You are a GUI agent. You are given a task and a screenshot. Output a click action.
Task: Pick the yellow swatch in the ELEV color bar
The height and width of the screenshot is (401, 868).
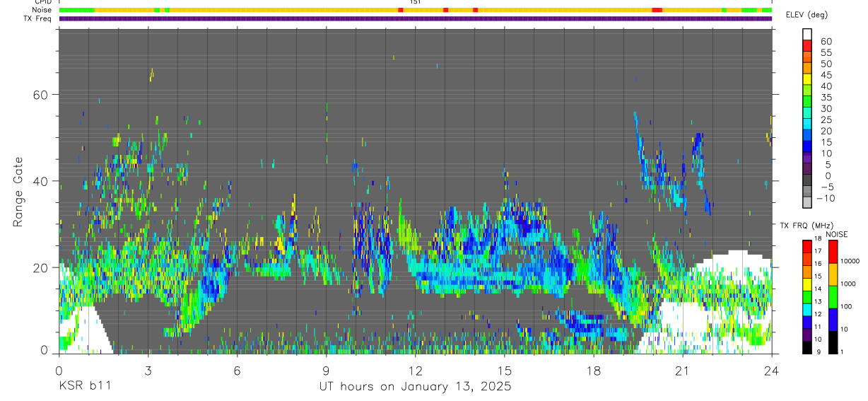pyautogui.click(x=807, y=80)
